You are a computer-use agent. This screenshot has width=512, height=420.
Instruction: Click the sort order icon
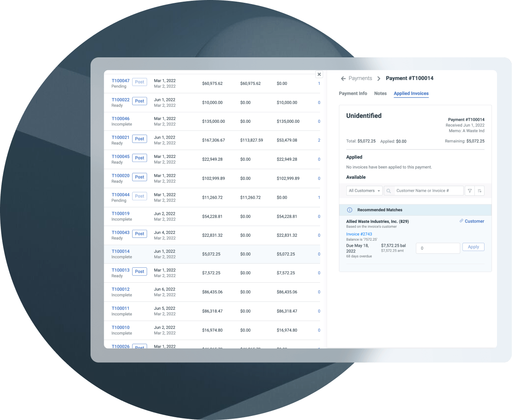pos(479,191)
